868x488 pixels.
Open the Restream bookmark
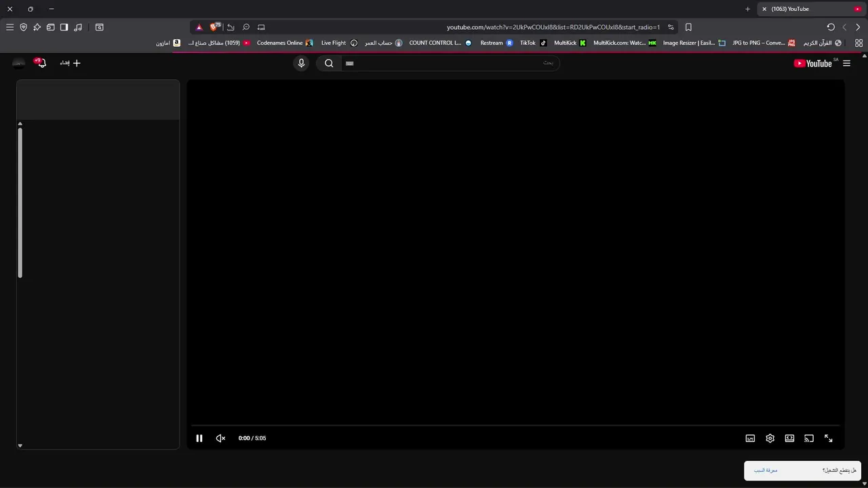coord(496,43)
